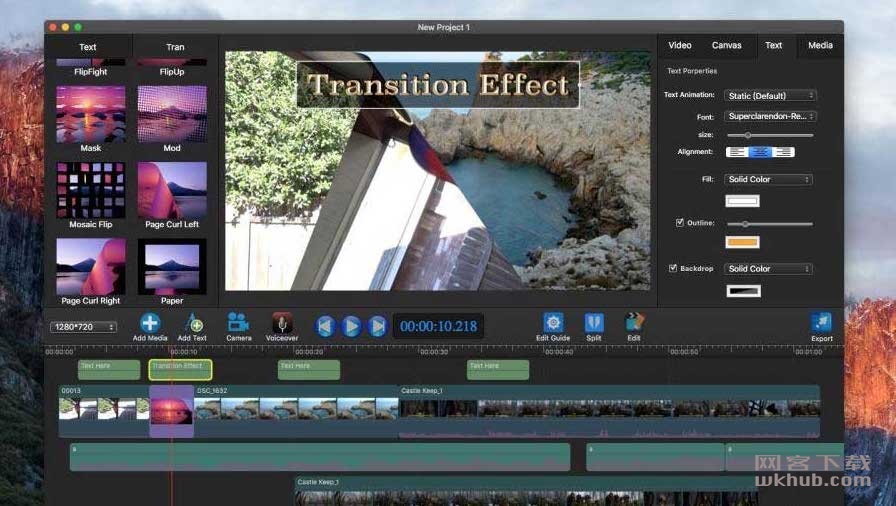Select the first long audio clip

point(320,457)
